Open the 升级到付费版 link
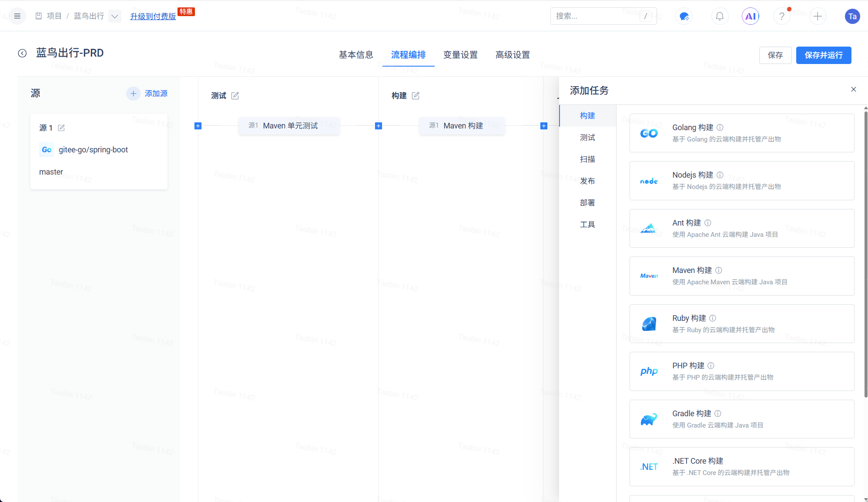The image size is (868, 502). 153,16
